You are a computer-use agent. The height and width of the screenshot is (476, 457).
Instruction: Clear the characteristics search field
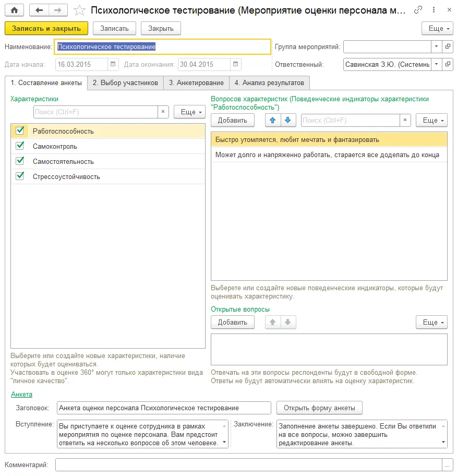[x=163, y=112]
